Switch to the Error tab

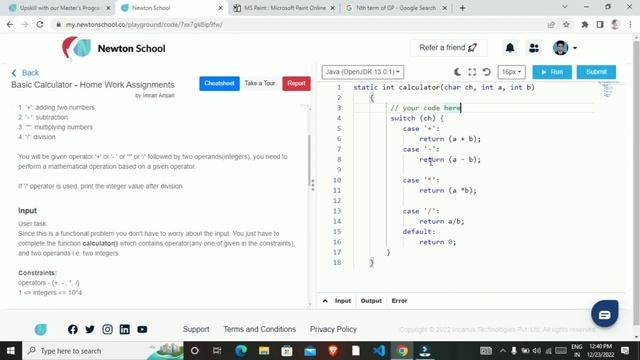(x=399, y=301)
